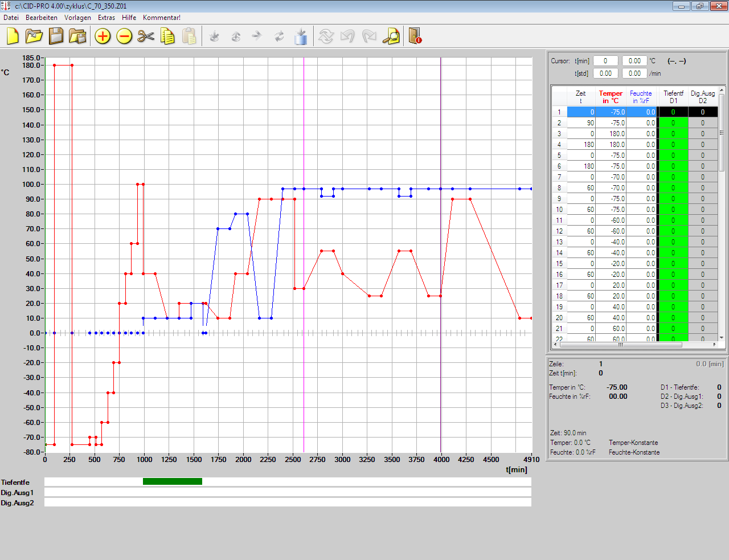This screenshot has height=560, width=729.
Task: Click the Dig.Ausg D2 column header
Action: (703, 97)
